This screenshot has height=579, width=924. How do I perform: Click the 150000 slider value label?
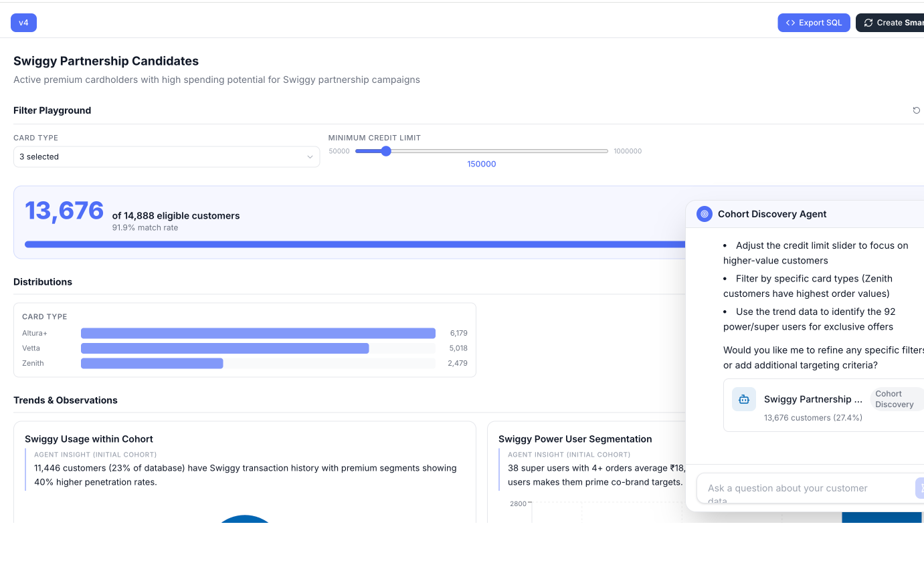pyautogui.click(x=482, y=164)
